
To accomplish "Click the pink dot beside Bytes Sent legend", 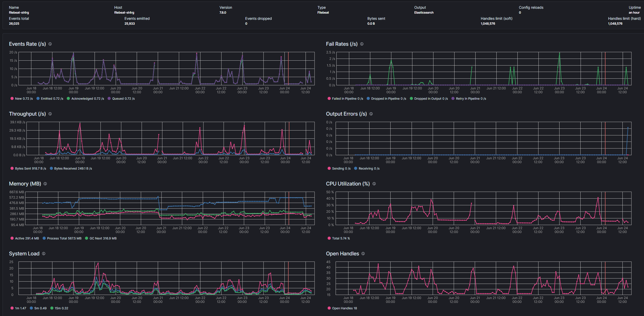I will (x=12, y=168).
